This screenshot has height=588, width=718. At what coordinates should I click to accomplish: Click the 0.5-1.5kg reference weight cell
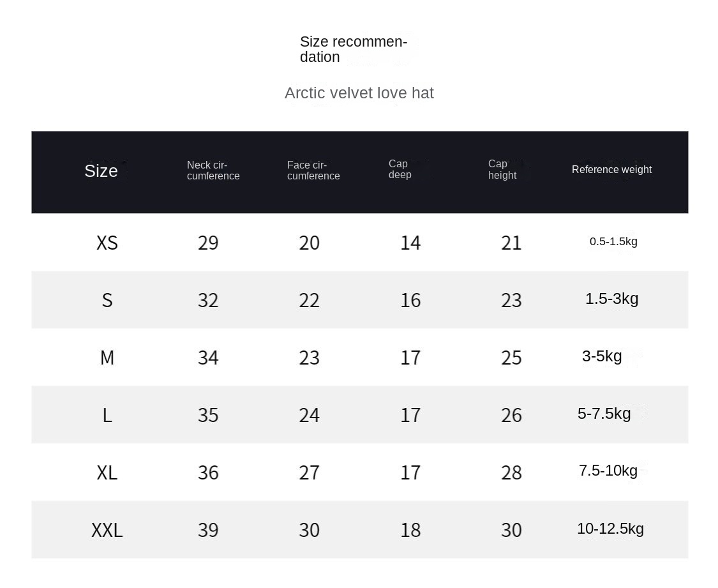(x=613, y=241)
